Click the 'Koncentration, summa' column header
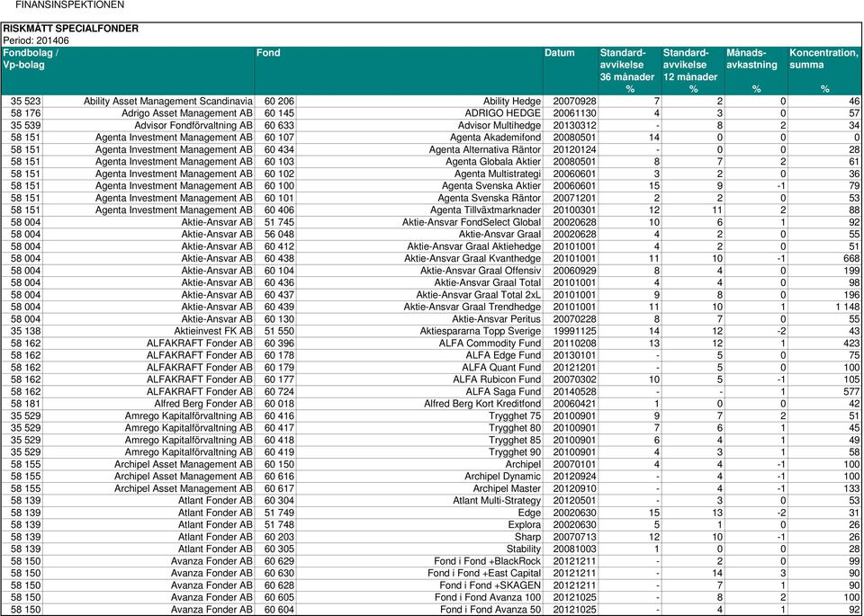The image size is (864, 616). coord(823,70)
